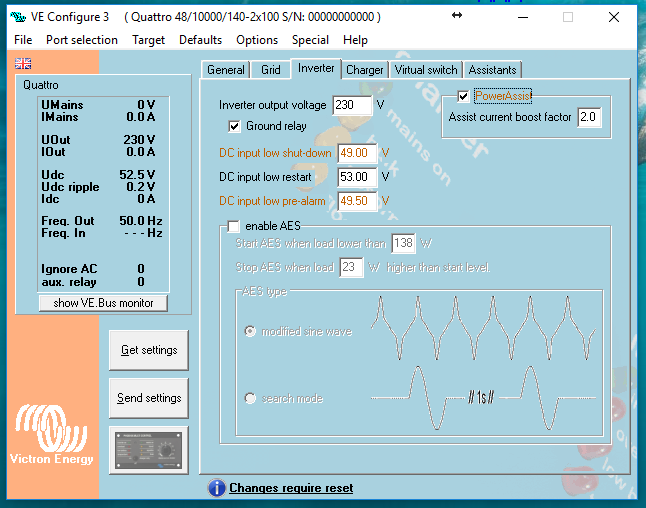Viewport: 646px width, 508px height.
Task: Close the VE Configure window
Action: click(x=614, y=17)
